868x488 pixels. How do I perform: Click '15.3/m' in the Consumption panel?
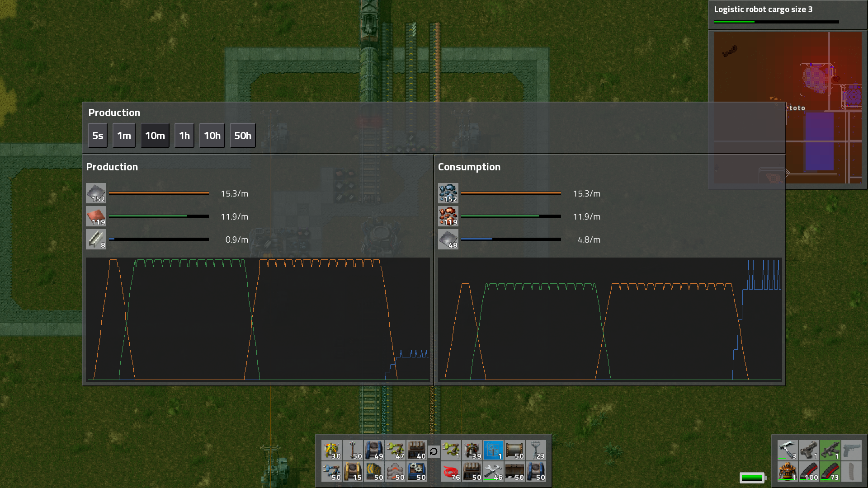pos(586,193)
